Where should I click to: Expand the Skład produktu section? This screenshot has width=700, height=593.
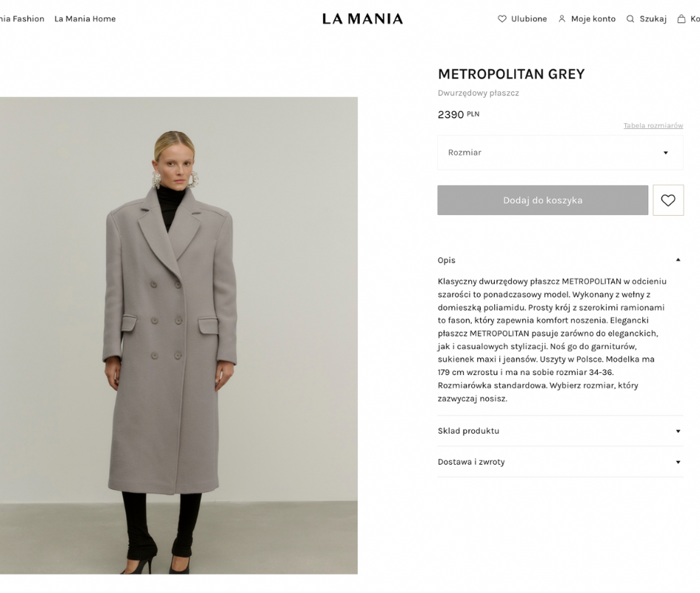560,431
